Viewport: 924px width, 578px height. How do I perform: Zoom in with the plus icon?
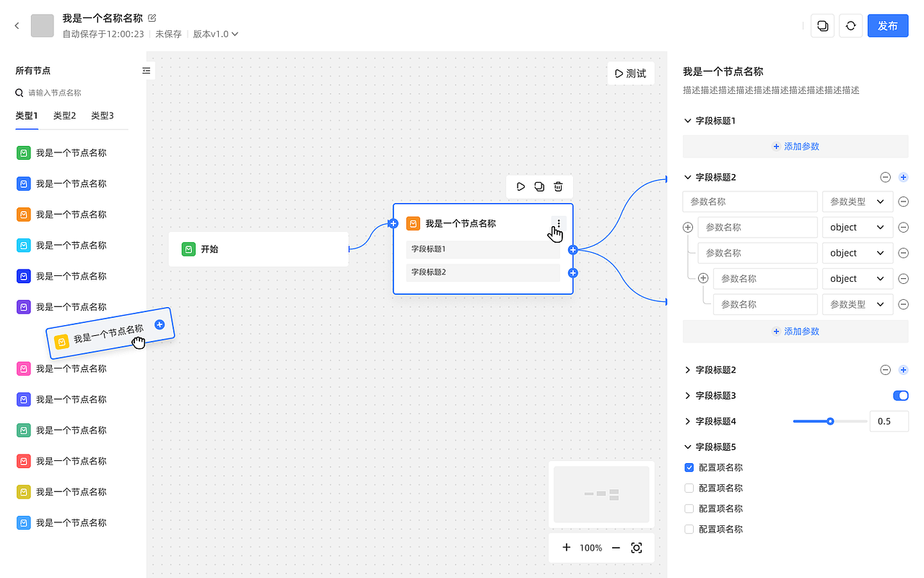pyautogui.click(x=567, y=548)
